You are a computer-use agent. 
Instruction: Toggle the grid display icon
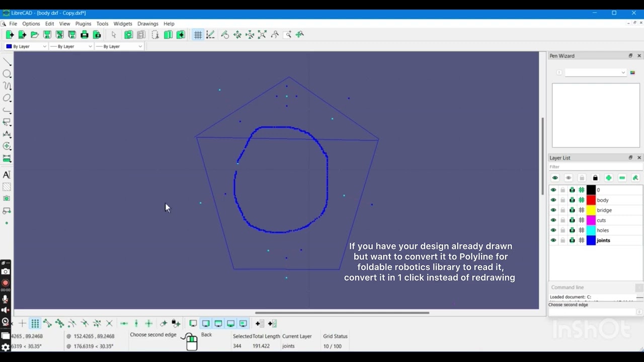198,35
